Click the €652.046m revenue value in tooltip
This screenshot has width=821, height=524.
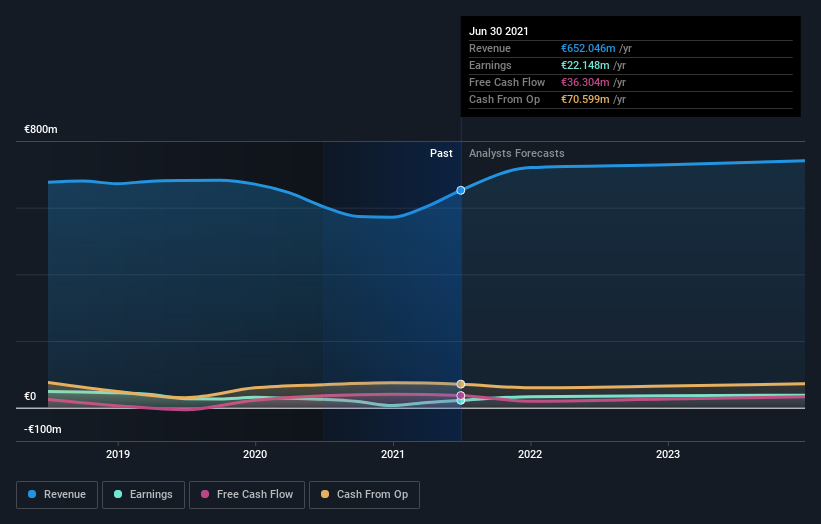[588, 48]
